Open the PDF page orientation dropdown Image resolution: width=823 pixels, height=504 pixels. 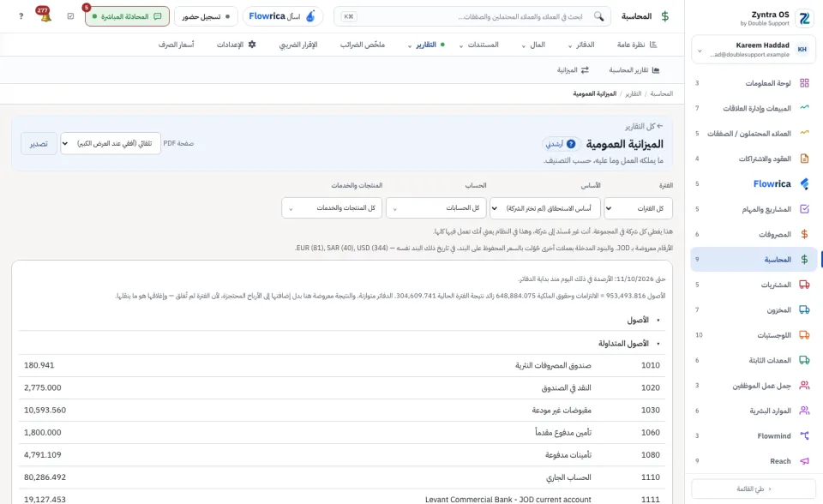click(111, 143)
